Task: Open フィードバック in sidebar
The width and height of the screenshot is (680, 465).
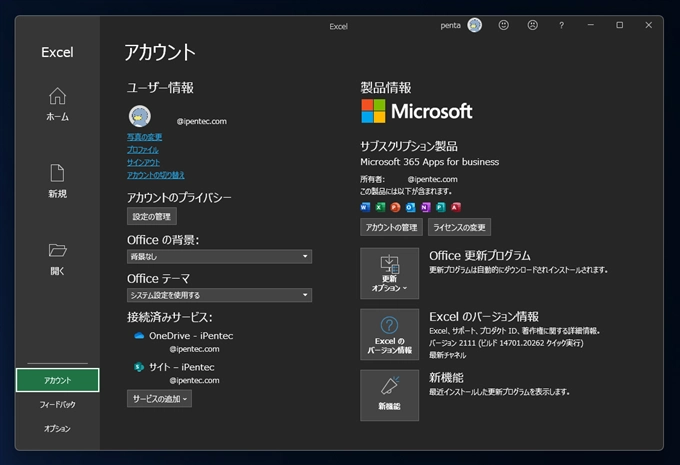Action: (x=57, y=404)
